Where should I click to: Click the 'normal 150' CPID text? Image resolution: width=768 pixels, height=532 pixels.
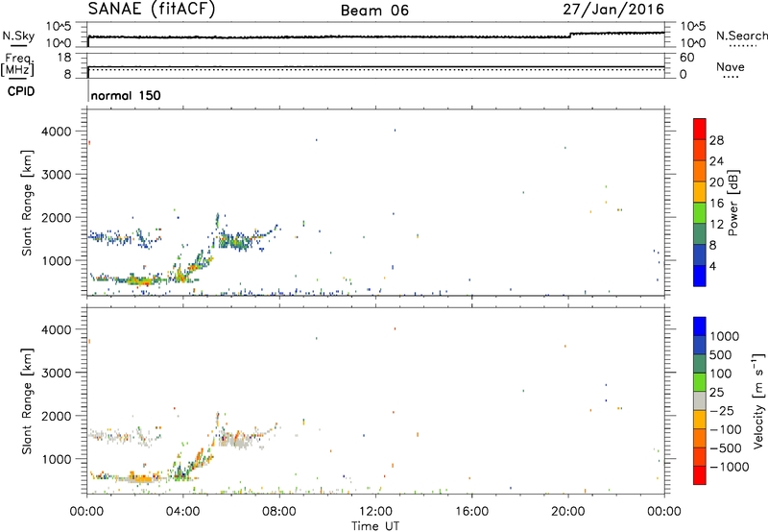(x=126, y=95)
